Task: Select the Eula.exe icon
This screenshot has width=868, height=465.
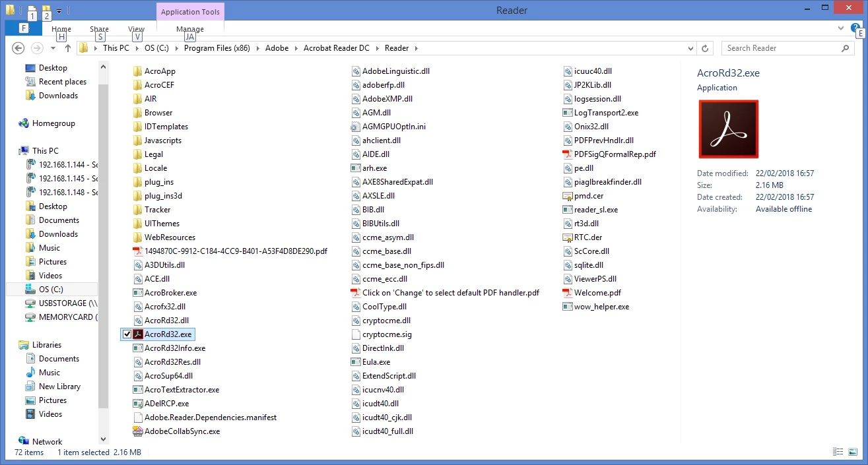Action: pos(356,362)
